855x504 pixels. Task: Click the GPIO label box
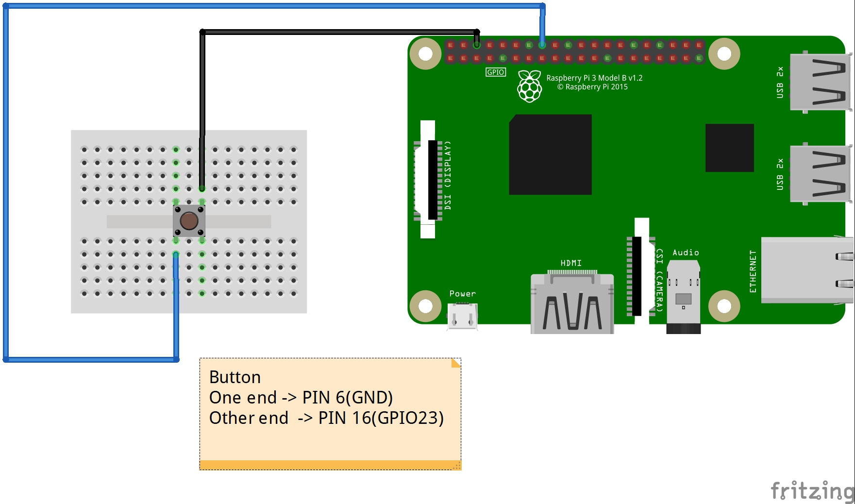pos(496,72)
